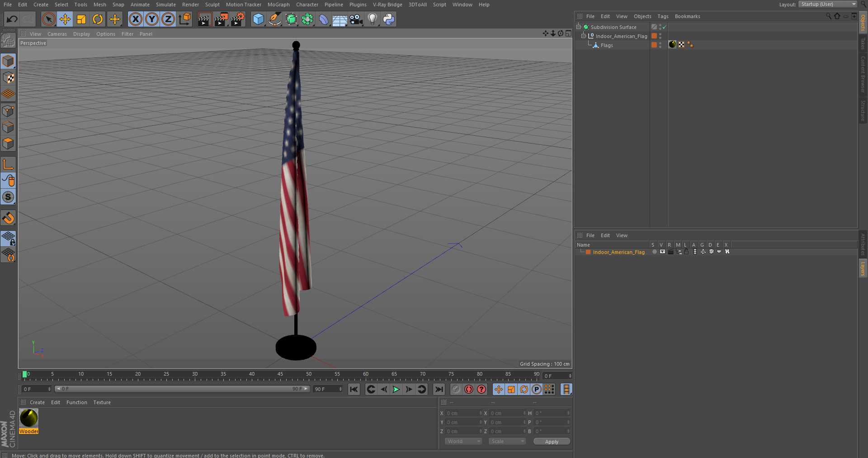Add a Light object
Viewport: 868px width, 458px height.
tap(373, 19)
